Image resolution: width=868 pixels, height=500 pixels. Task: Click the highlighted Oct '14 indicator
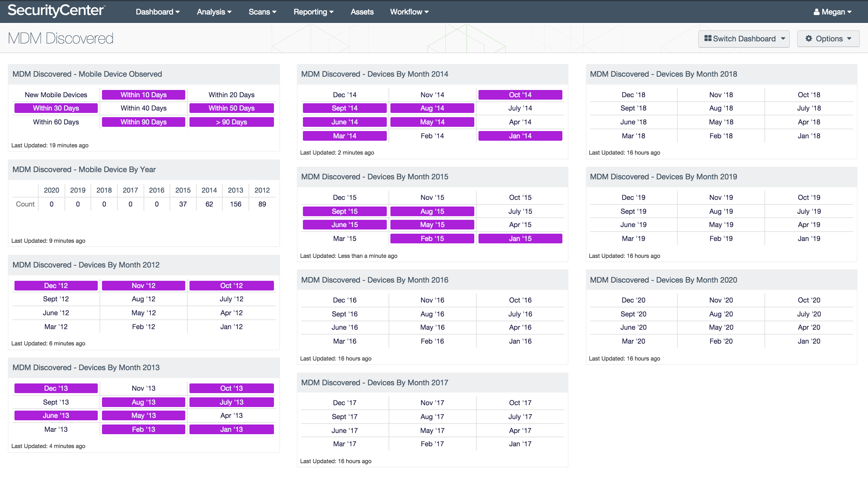tap(520, 95)
